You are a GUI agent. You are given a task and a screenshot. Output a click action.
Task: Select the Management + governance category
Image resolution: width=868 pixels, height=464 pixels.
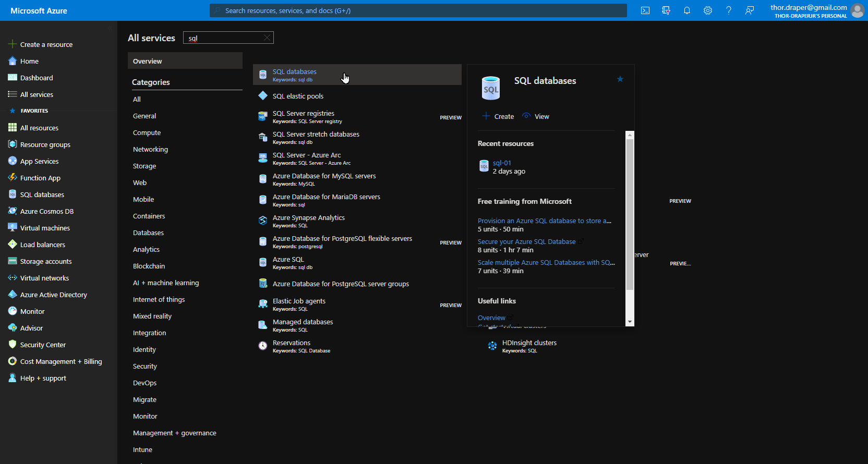(175, 433)
